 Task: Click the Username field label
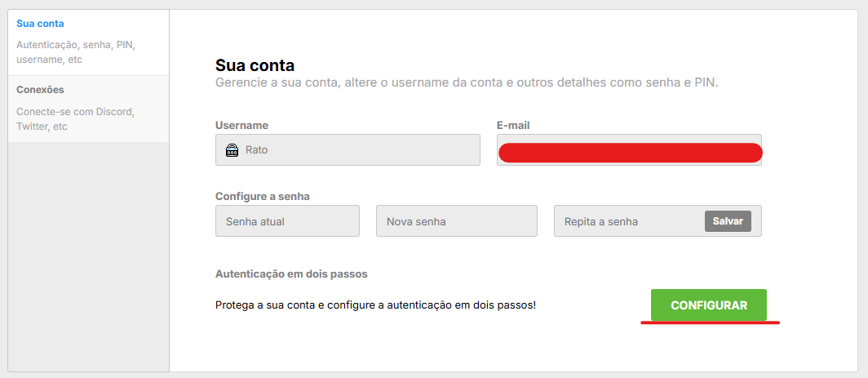click(241, 126)
